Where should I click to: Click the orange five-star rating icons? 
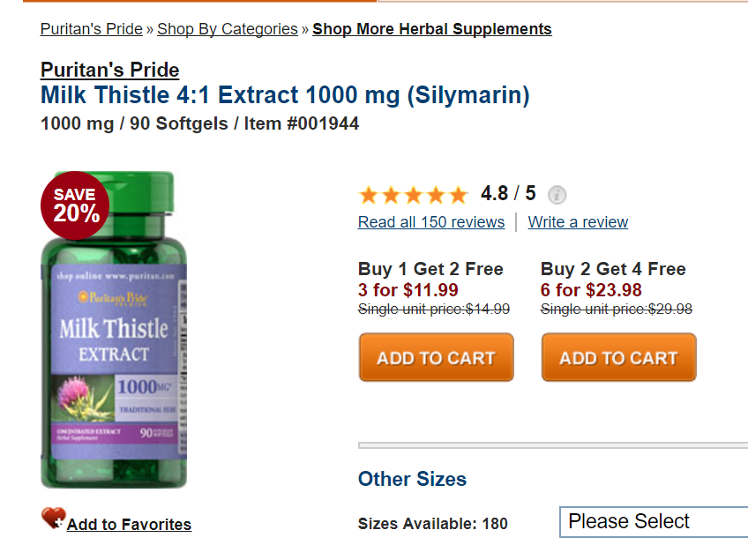pyautogui.click(x=413, y=195)
